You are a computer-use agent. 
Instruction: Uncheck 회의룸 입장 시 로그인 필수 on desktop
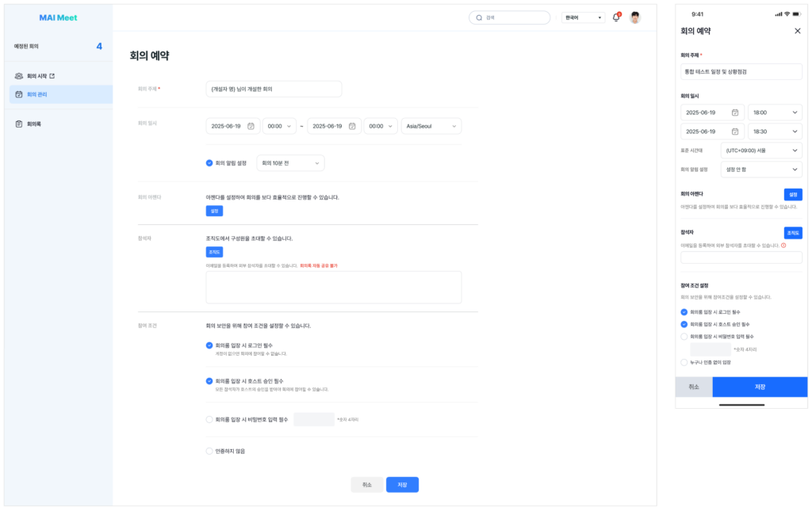tap(209, 345)
